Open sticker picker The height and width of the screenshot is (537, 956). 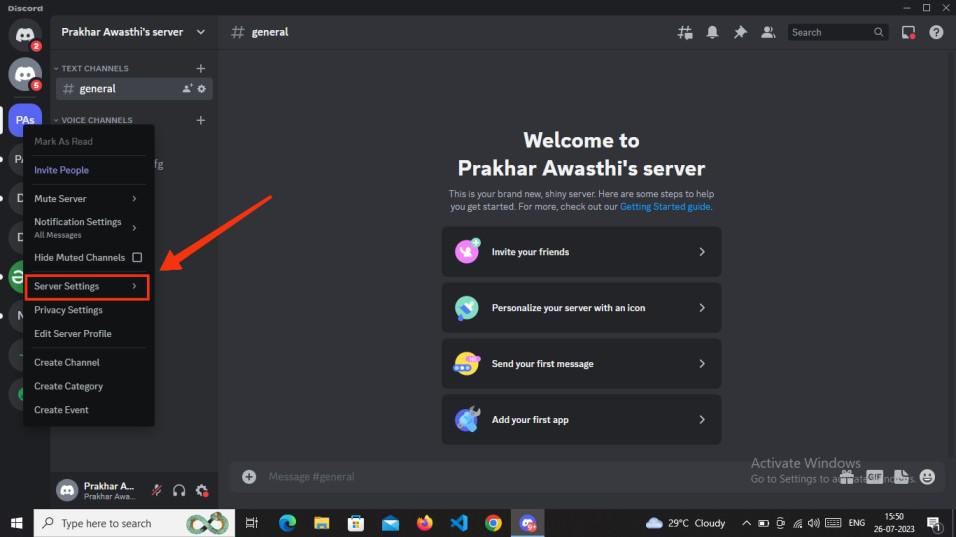click(x=901, y=477)
